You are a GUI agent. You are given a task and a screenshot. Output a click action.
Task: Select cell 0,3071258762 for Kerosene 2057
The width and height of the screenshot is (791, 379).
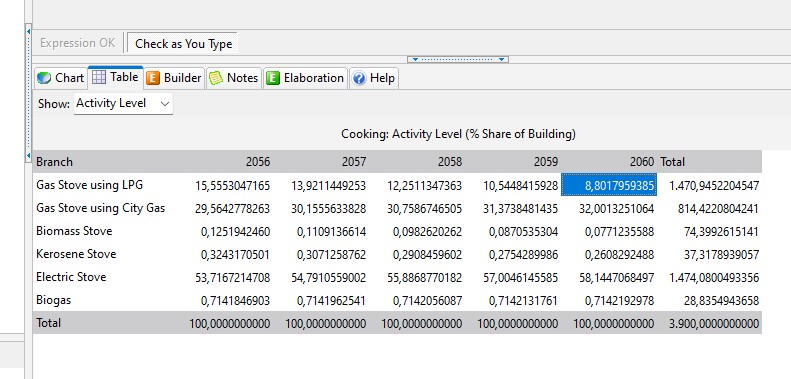click(x=331, y=254)
